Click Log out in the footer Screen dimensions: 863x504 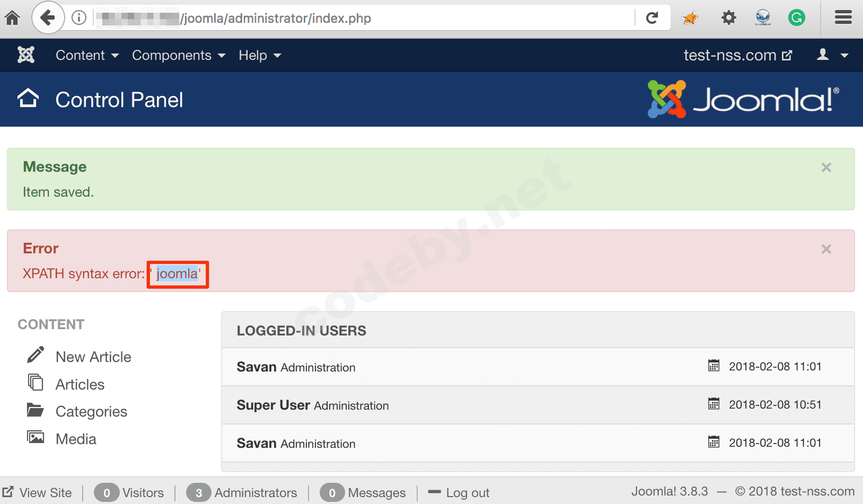click(x=458, y=493)
